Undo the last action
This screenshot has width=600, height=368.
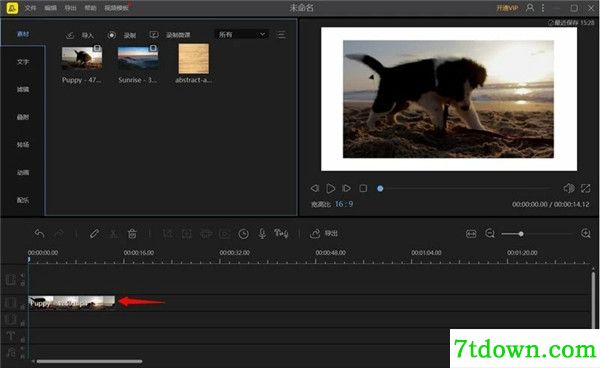coord(39,233)
